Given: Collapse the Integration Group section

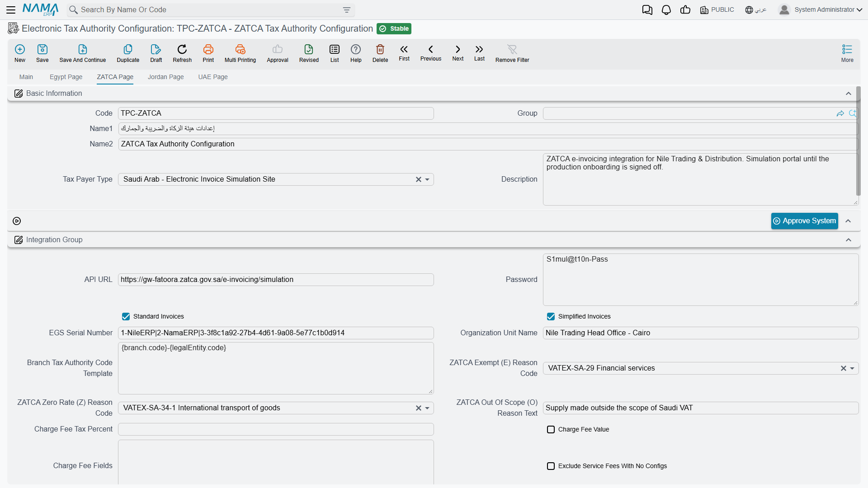Looking at the screenshot, I should (x=849, y=240).
